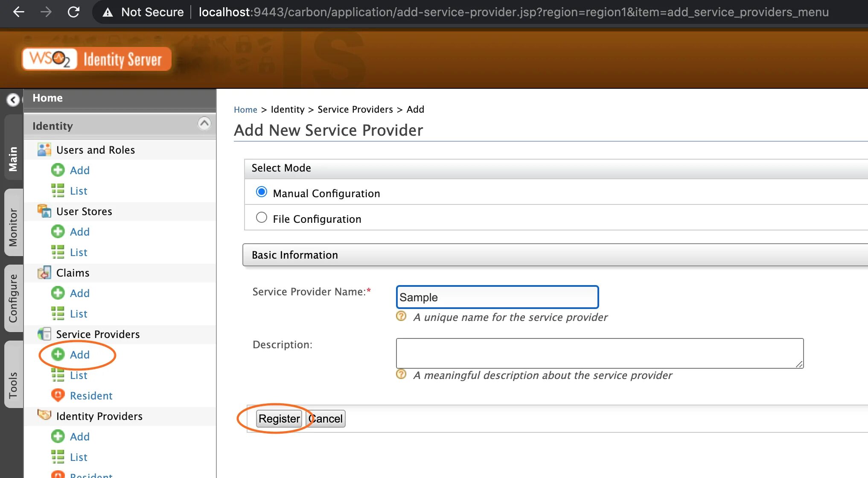Open the Configure side tab
Image resolution: width=868 pixels, height=478 pixels.
click(13, 298)
